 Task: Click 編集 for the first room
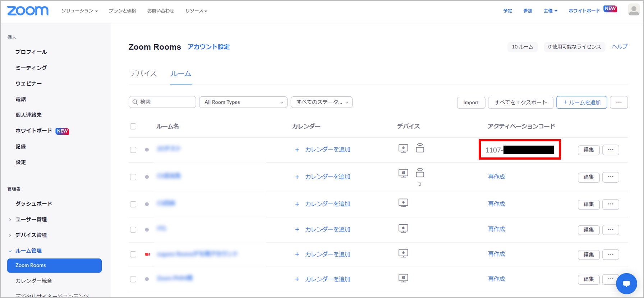[x=589, y=150]
